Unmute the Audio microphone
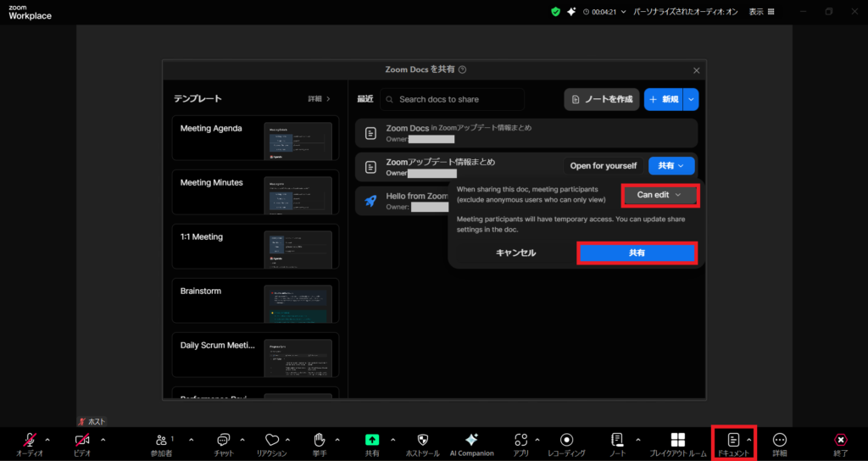 (x=31, y=439)
